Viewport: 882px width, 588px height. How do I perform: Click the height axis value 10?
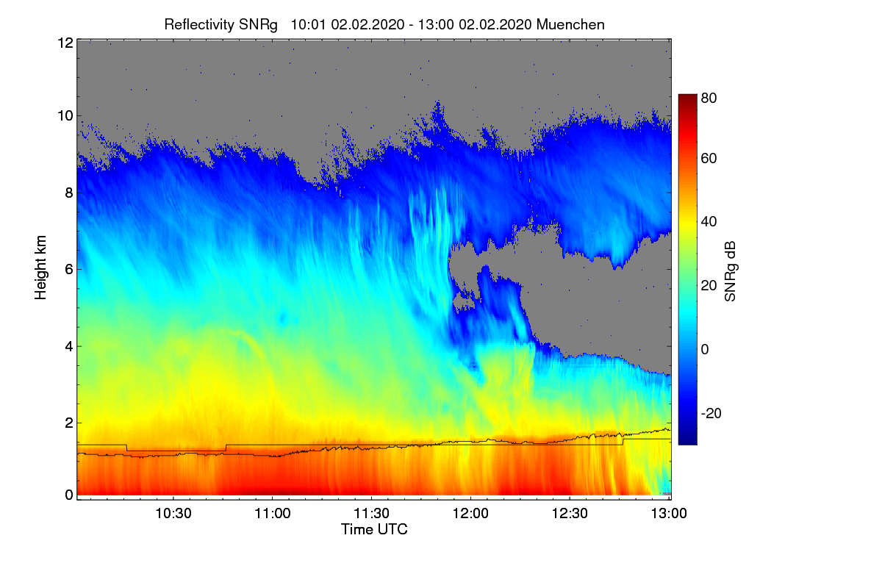[64, 116]
